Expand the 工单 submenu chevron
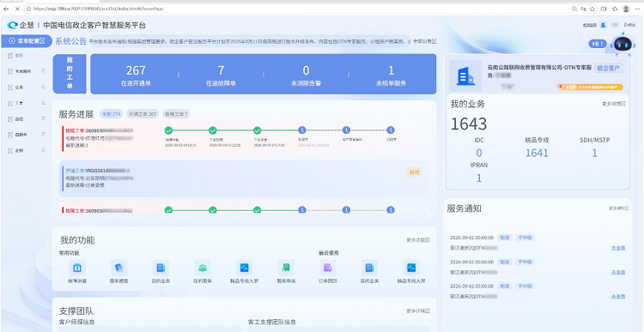The image size is (644, 332). pos(43,103)
